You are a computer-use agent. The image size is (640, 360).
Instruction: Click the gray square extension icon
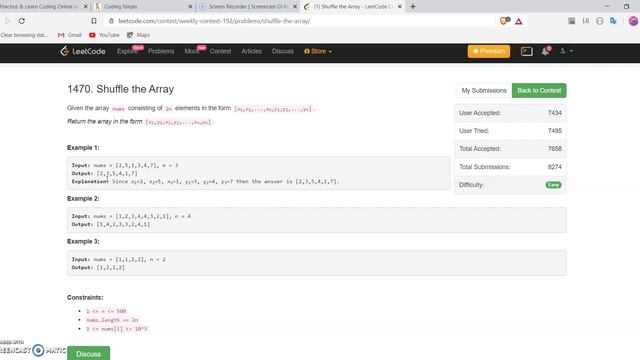[572, 21]
